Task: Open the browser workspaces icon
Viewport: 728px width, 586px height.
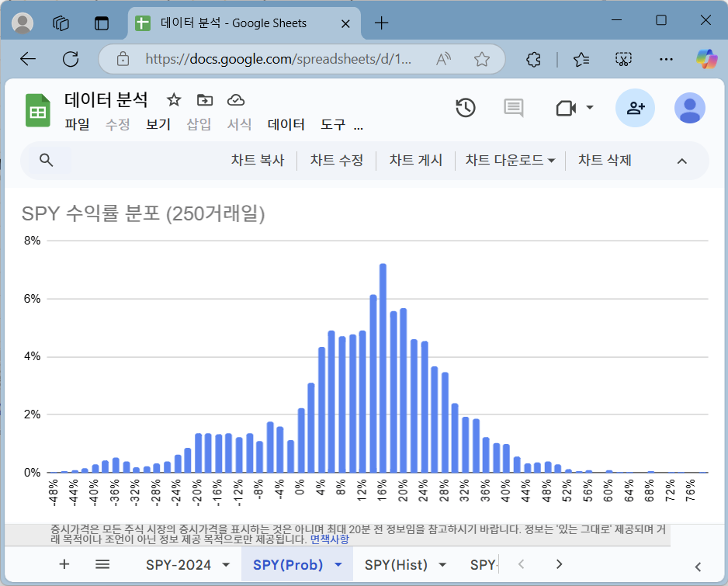Action: point(61,23)
